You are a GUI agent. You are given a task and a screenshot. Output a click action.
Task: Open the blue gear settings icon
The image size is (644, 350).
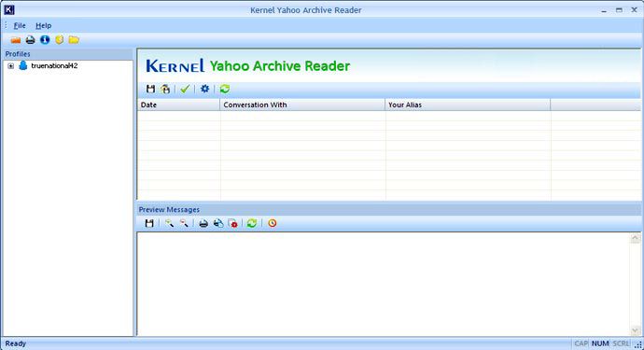point(204,89)
